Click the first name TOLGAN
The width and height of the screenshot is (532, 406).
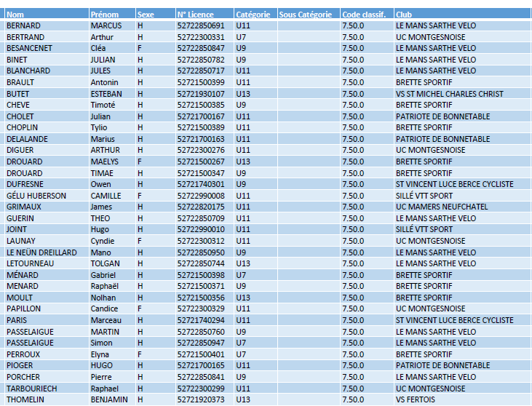pos(105,263)
